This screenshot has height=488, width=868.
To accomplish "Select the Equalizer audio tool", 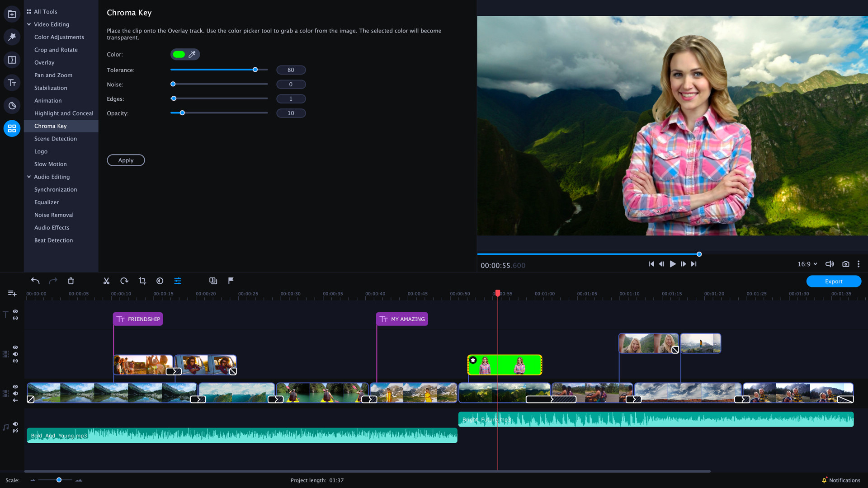I will (x=47, y=202).
